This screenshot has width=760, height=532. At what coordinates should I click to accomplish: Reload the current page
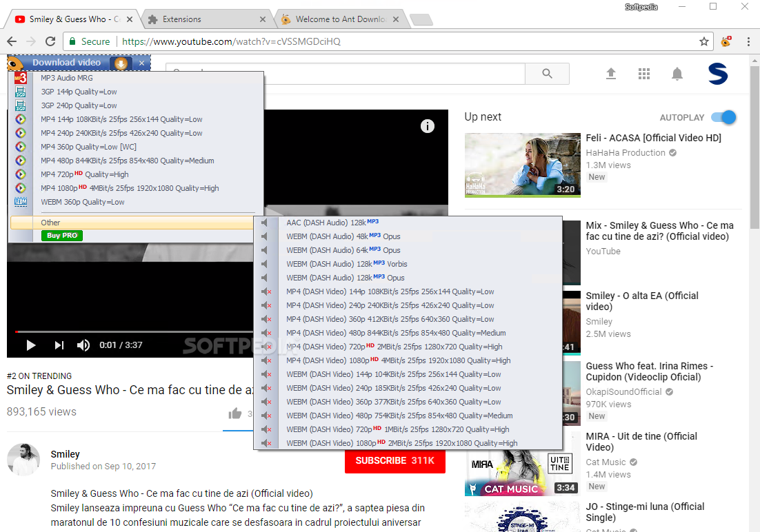pyautogui.click(x=50, y=41)
